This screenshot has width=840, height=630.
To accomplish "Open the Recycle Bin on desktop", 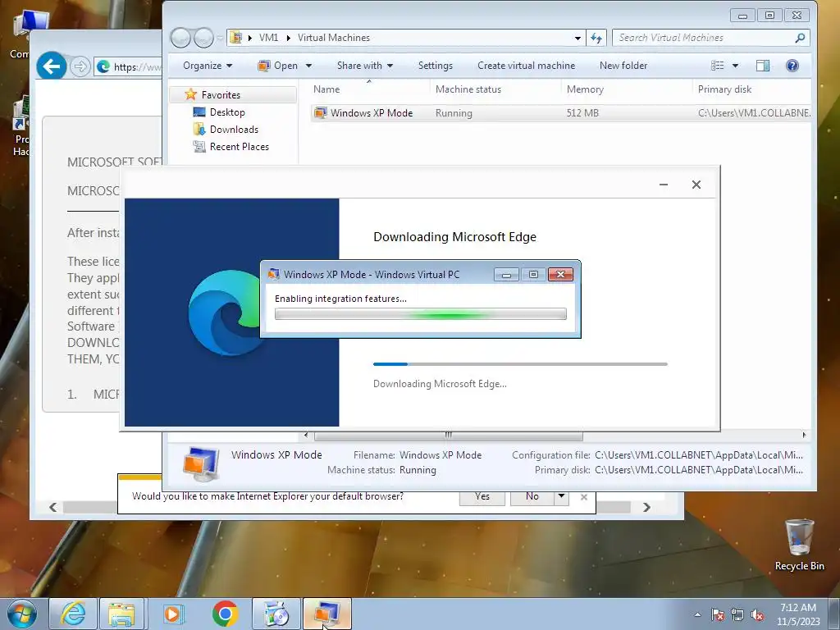I will pos(799,545).
